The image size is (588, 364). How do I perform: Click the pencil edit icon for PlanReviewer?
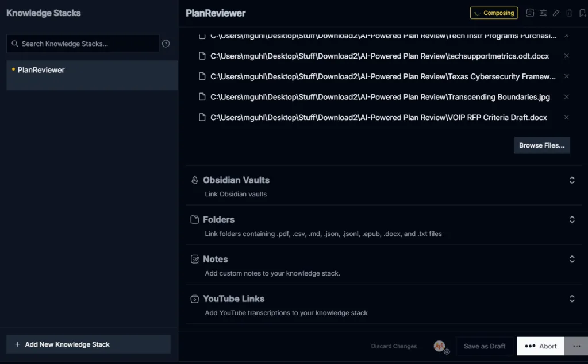556,13
